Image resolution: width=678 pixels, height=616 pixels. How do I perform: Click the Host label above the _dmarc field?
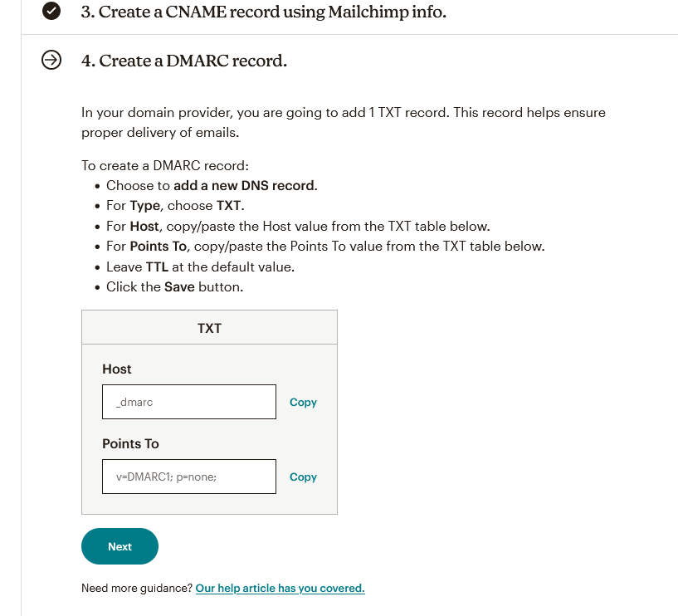[x=117, y=369]
